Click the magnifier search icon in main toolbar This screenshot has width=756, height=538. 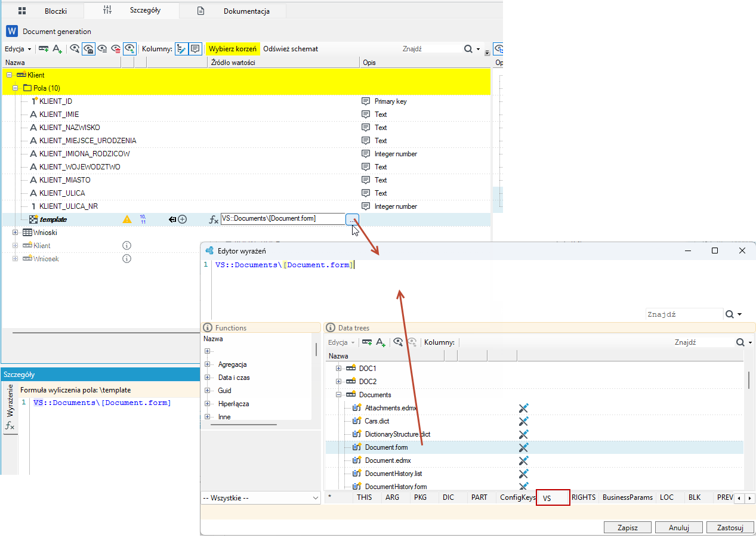coord(468,49)
